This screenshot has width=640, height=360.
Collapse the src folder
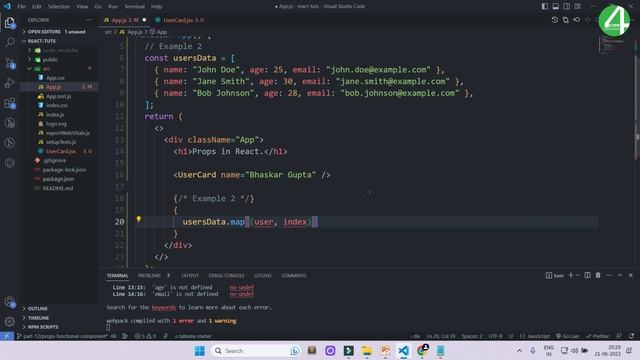(x=46, y=69)
